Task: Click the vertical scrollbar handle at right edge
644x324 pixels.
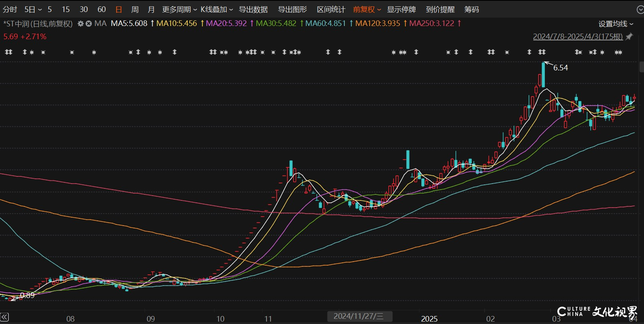Action: click(x=642, y=67)
